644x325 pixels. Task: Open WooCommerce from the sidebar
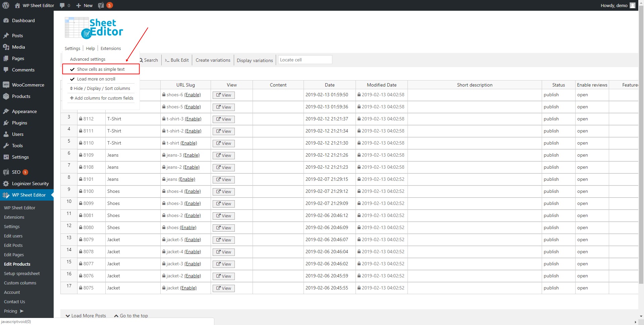(x=28, y=85)
